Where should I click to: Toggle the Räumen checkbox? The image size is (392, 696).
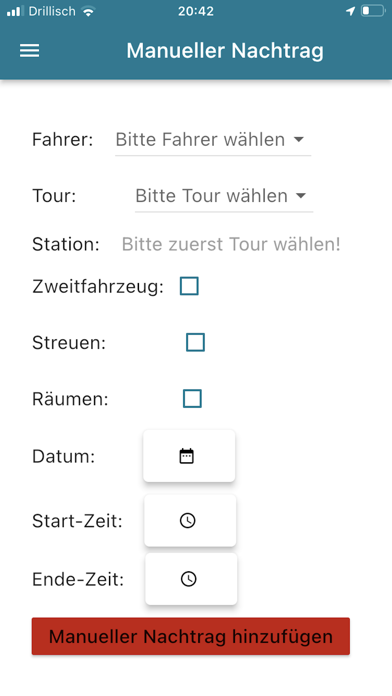pyautogui.click(x=192, y=399)
